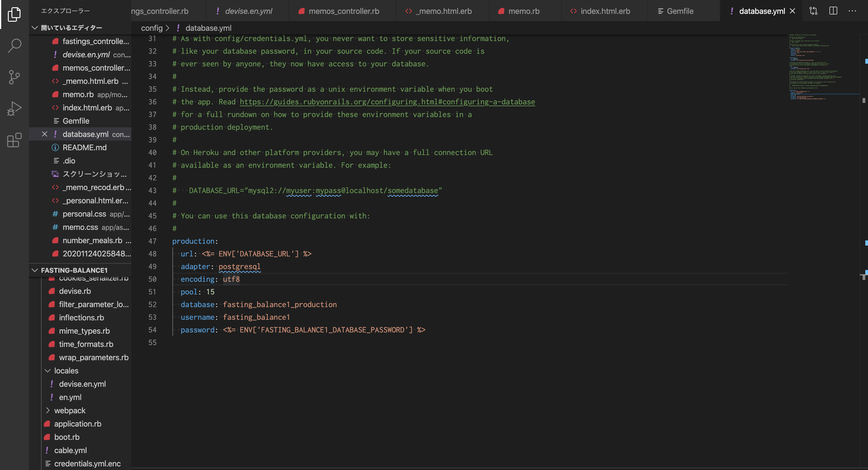Screen dimensions: 868x470
Task: Click the Open Changes compare icon
Action: 813,11
